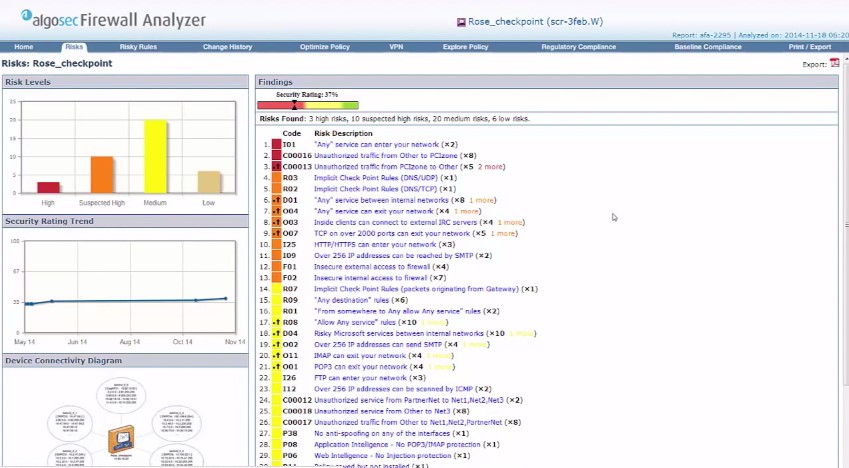Open "Any destination" rules risk
The width and height of the screenshot is (849, 468).
[x=351, y=300]
